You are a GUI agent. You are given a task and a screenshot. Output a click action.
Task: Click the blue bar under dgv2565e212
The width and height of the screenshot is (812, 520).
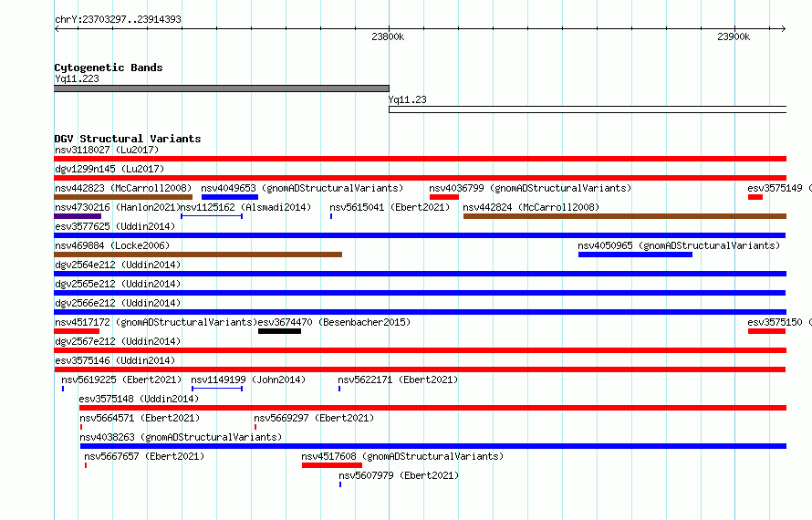tap(420, 293)
